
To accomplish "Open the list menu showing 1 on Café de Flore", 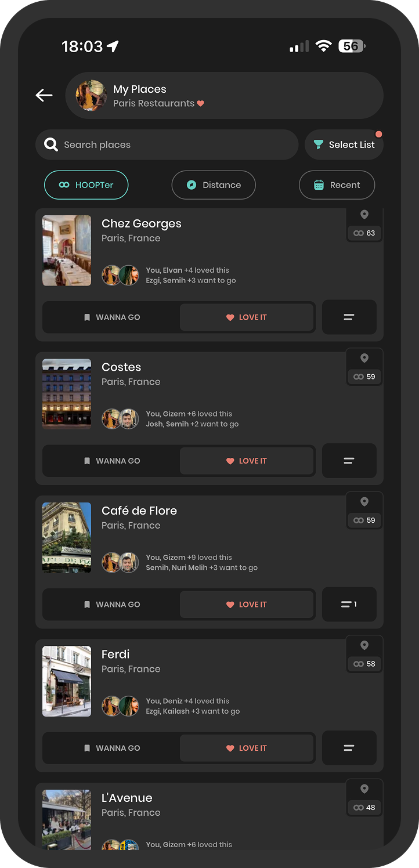I will (x=349, y=605).
